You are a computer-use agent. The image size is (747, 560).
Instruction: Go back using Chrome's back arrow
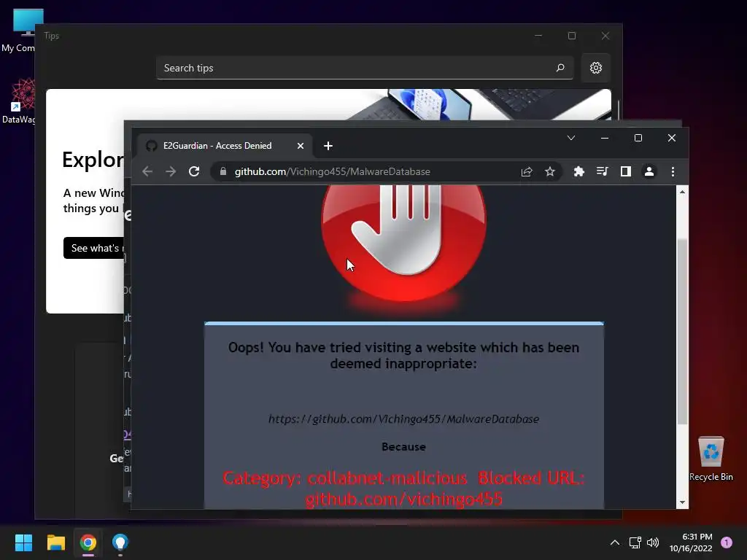click(x=147, y=171)
